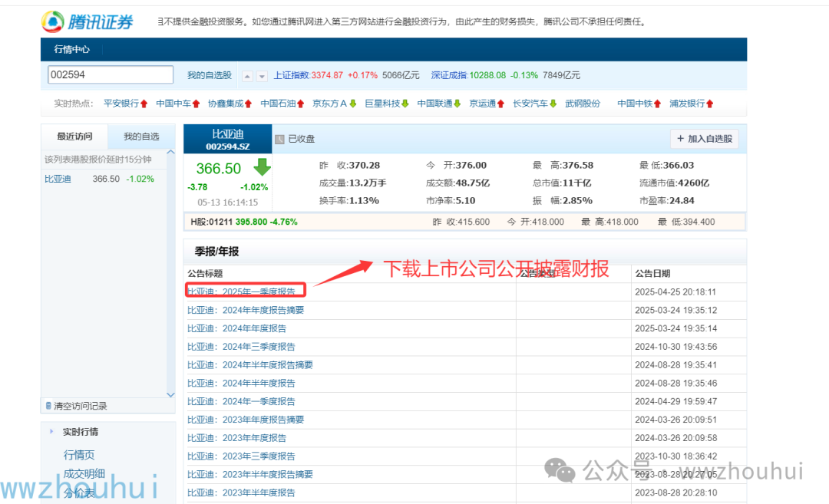Image resolution: width=829 pixels, height=504 pixels.
Task: Select the 比亚迪 002594.SZ stock tab
Action: click(228, 139)
